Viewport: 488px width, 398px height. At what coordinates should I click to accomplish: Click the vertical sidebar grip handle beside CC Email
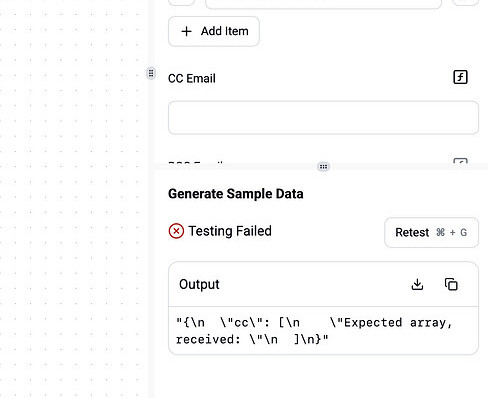pyautogui.click(x=151, y=73)
